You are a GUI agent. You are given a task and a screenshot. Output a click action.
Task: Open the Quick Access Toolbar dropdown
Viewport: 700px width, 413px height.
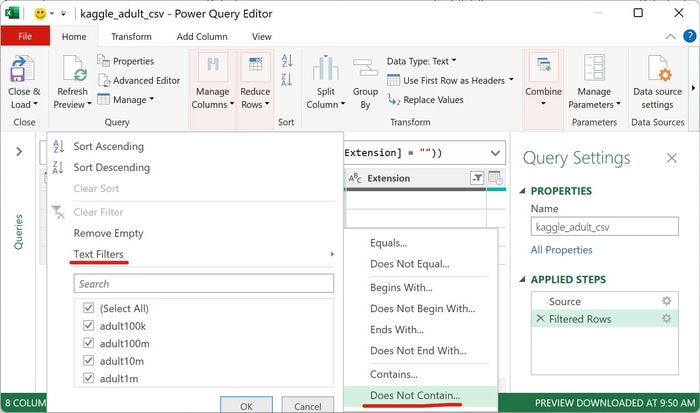63,14
